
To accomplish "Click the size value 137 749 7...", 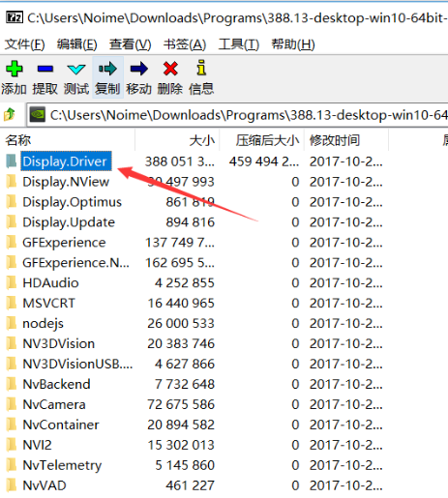I will [x=180, y=243].
